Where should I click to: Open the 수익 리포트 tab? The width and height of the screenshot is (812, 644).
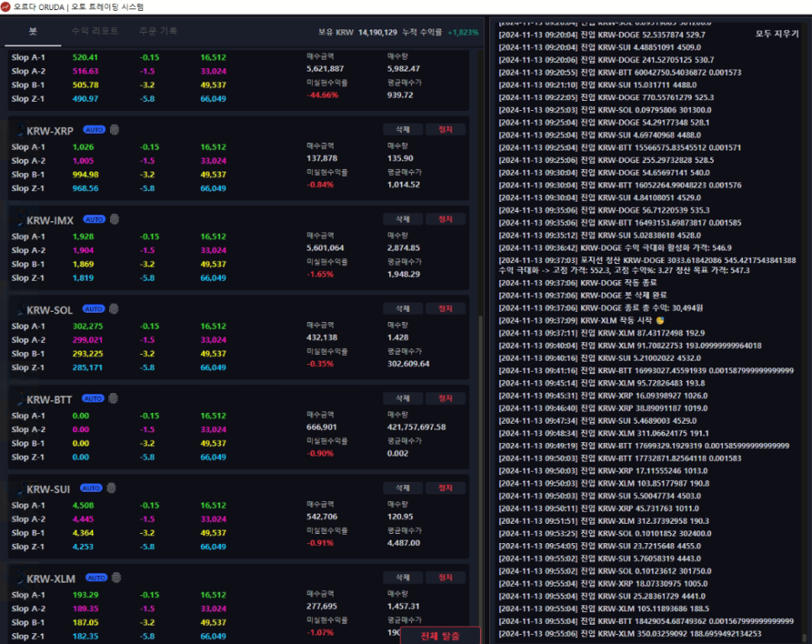[95, 31]
